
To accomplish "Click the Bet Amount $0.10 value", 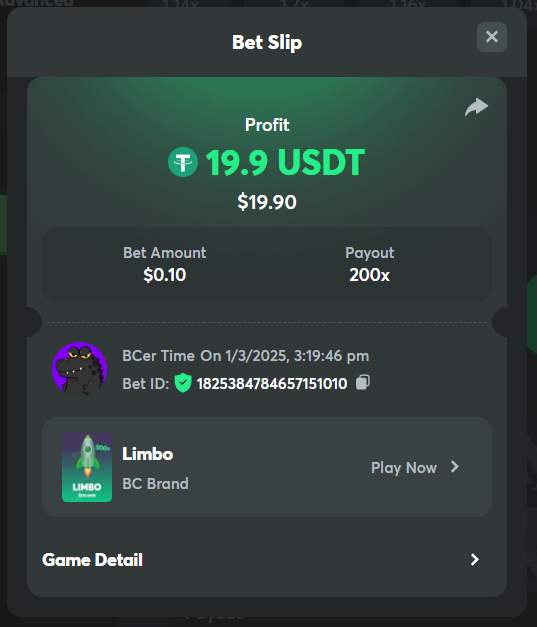I will (165, 275).
